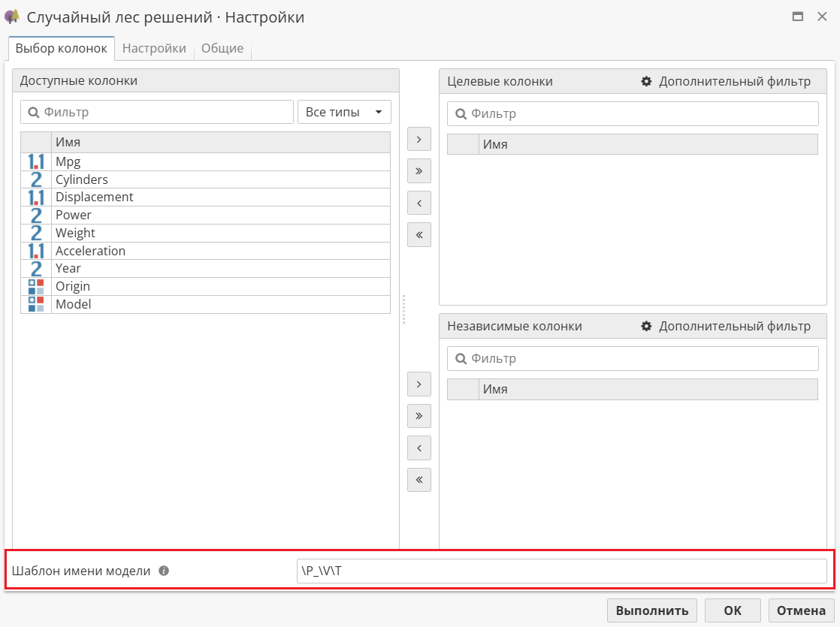Click the integer-type icon beside Cylinders
Image resolution: width=840 pixels, height=627 pixels.
point(36,179)
